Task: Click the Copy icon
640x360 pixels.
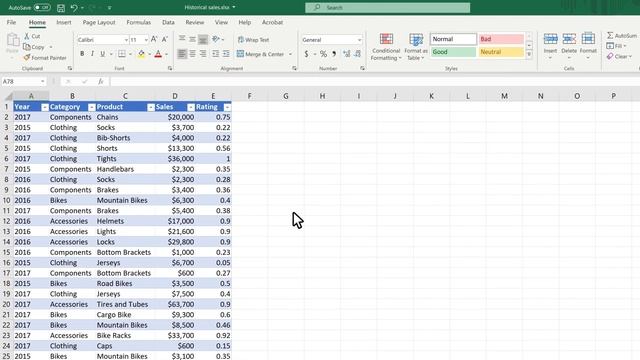Action: coord(27,47)
